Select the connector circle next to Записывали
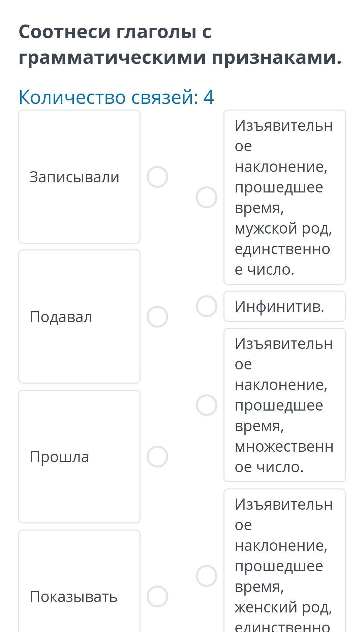 [157, 177]
